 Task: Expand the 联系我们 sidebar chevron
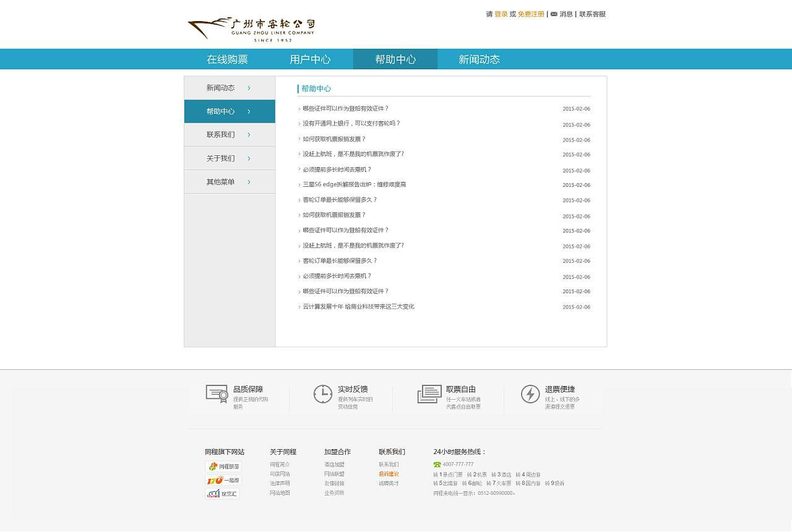(249, 135)
